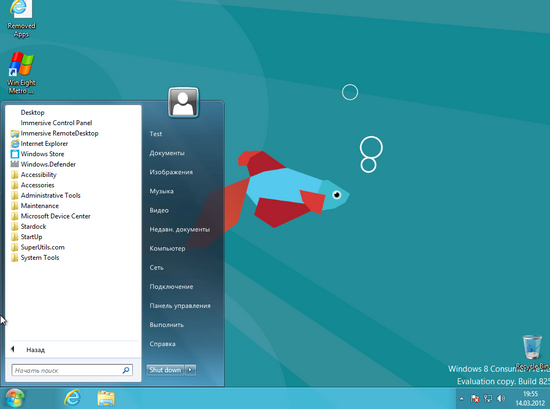Open the File Explorer taskbar icon

(x=106, y=398)
